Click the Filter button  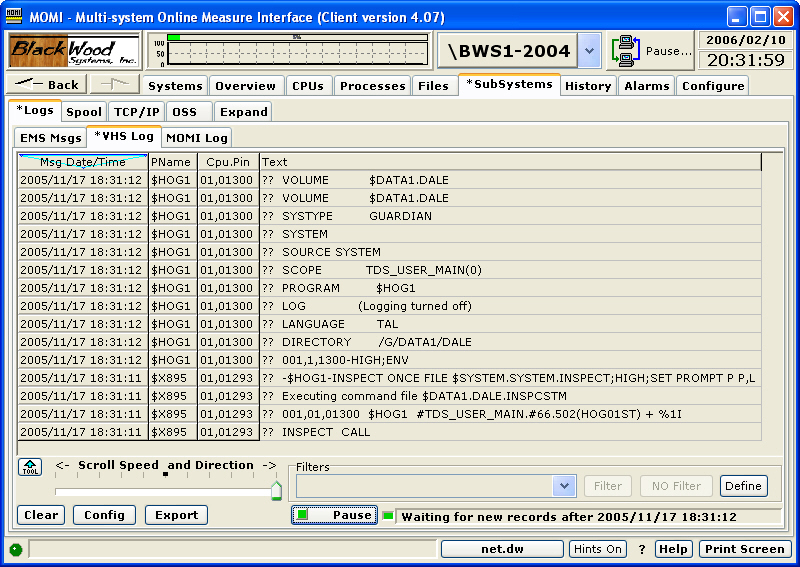608,486
